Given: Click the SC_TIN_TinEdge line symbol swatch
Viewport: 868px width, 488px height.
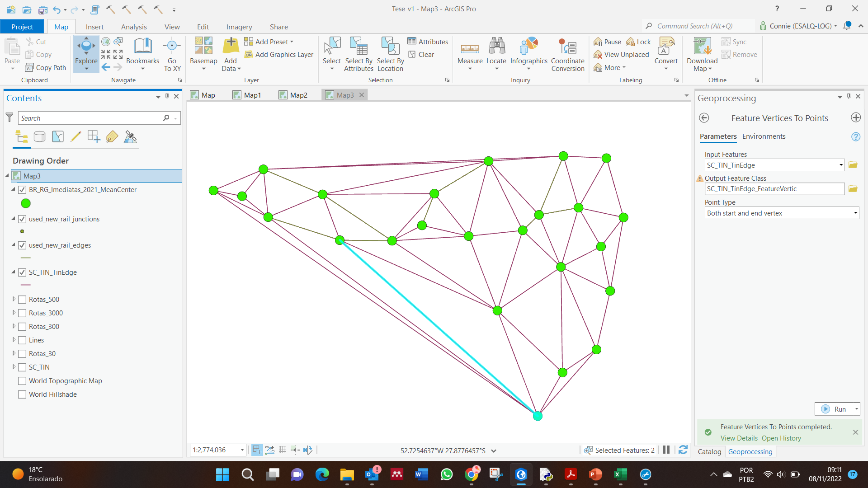Looking at the screenshot, I should pyautogui.click(x=25, y=285).
